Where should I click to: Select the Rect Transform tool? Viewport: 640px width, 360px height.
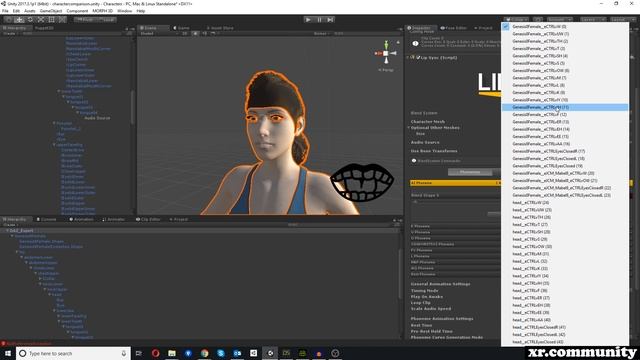(51, 20)
